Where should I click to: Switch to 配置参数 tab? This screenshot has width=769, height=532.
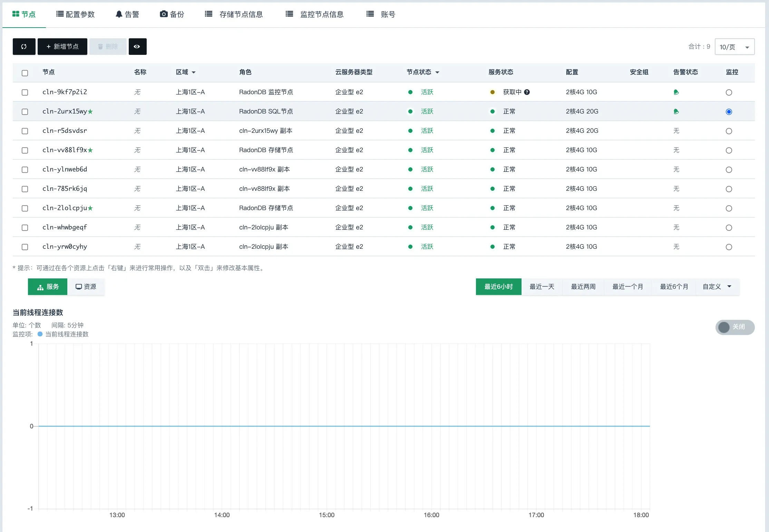75,14
